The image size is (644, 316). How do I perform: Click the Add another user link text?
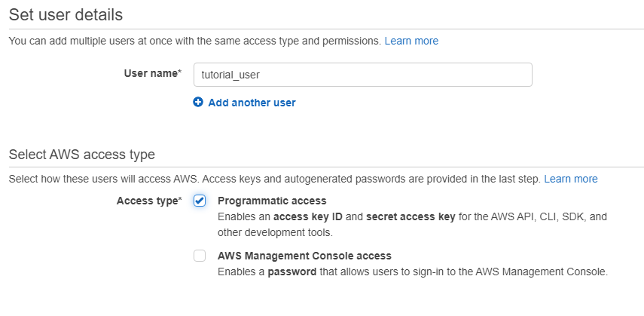click(x=252, y=103)
